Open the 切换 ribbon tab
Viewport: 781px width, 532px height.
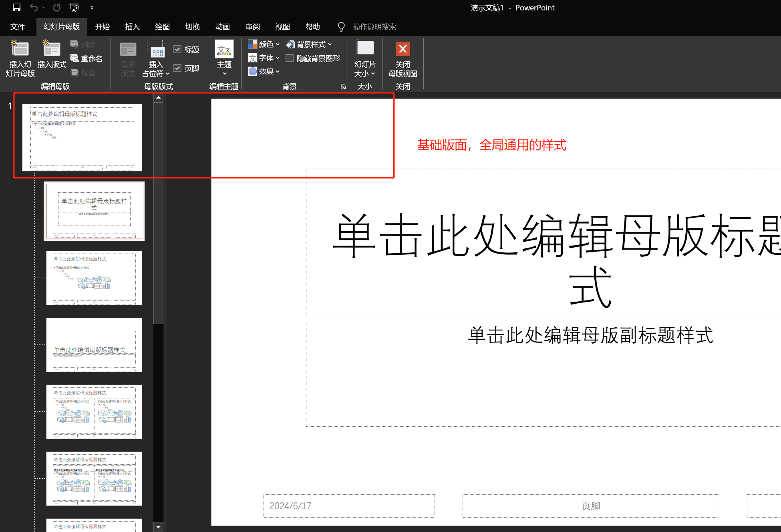[192, 26]
